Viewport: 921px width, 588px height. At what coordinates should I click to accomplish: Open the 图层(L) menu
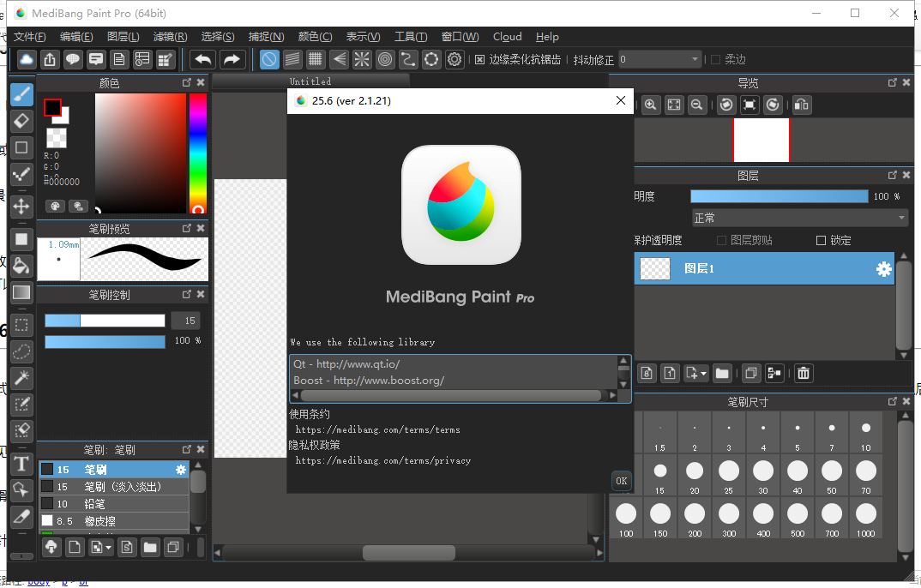(123, 36)
